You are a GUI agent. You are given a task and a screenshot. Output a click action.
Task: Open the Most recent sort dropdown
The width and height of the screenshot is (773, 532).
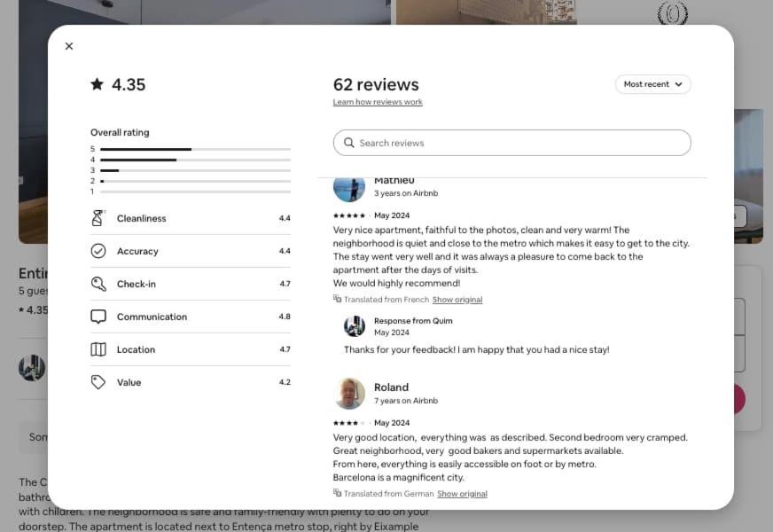[652, 84]
